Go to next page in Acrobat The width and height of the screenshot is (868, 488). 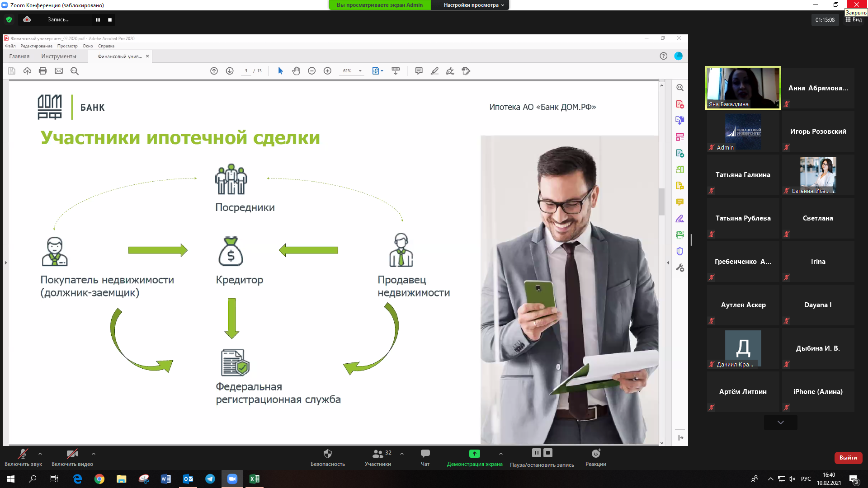point(230,71)
